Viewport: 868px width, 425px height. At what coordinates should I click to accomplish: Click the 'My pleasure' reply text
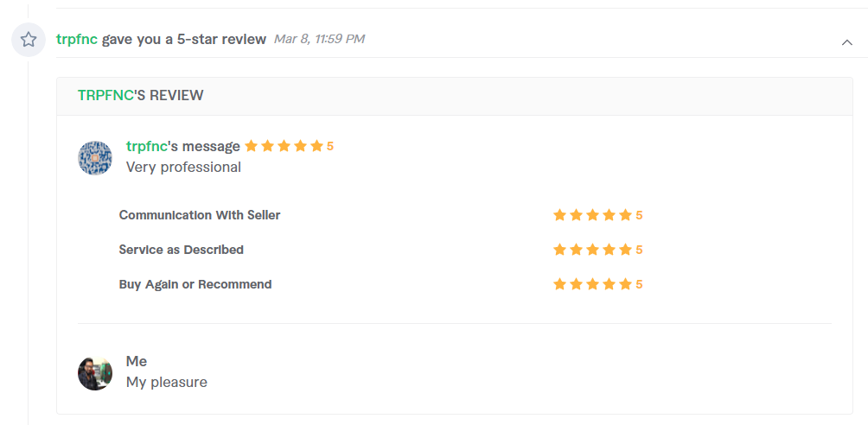click(x=167, y=383)
